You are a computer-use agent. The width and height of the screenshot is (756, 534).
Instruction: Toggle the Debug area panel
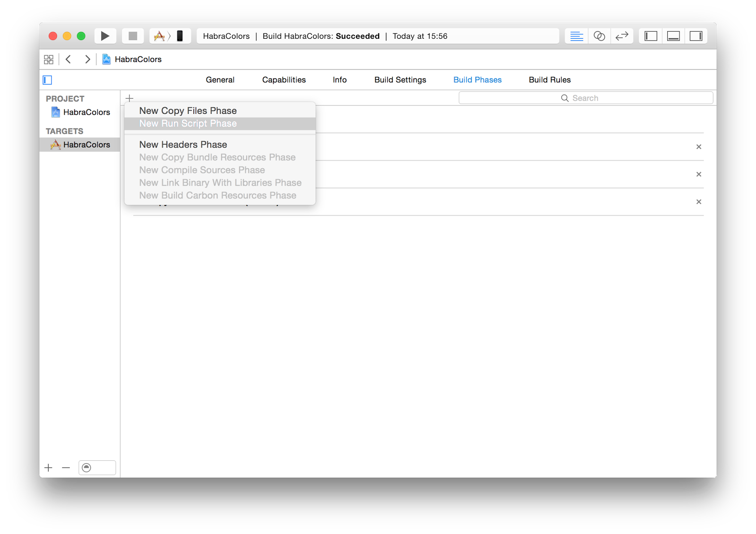click(673, 36)
